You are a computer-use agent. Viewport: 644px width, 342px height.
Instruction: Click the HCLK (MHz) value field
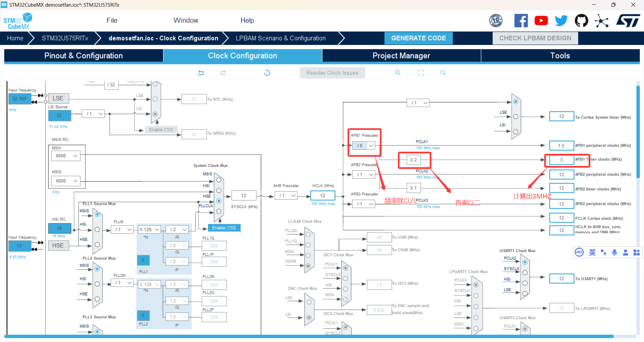pos(322,195)
